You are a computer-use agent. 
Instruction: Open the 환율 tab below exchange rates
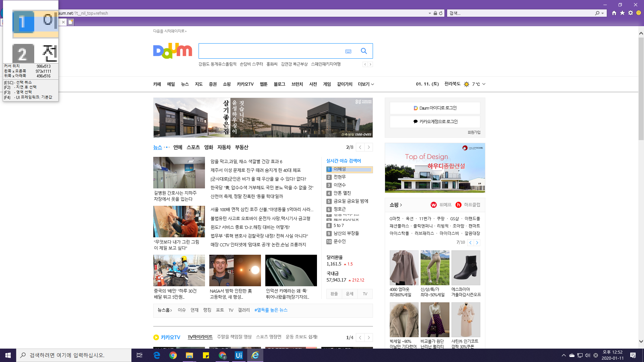click(334, 294)
